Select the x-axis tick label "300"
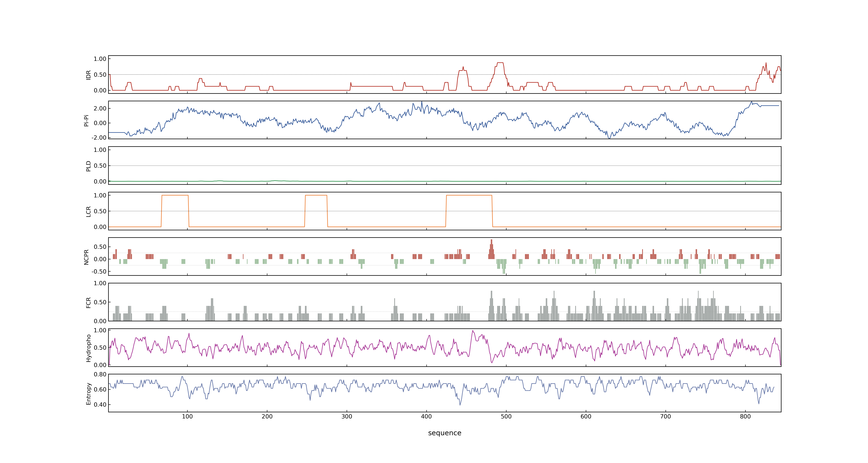Screen dimensions: 868x463 click(347, 416)
